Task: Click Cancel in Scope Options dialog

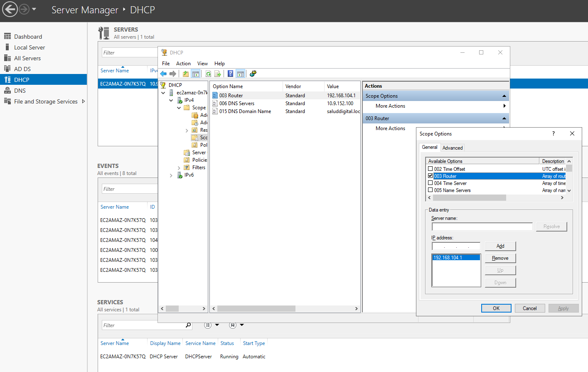Action: coord(530,308)
